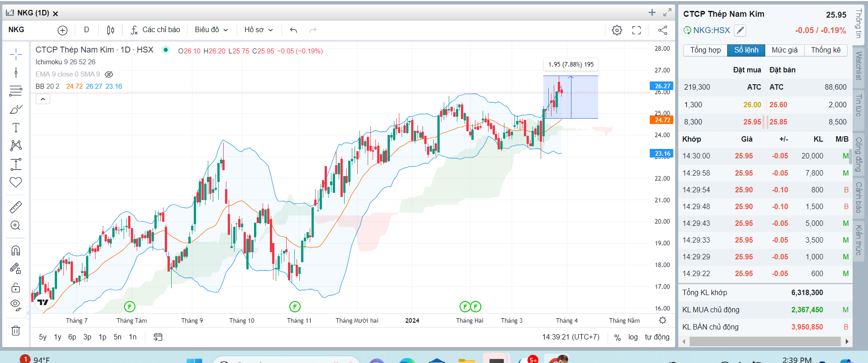Select the Text annotation tool
The height and width of the screenshot is (363, 868).
tap(16, 128)
